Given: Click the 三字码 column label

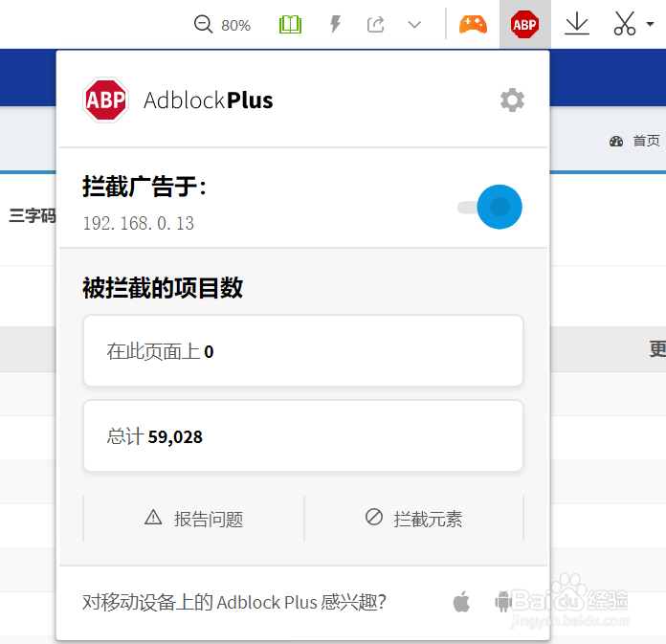Looking at the screenshot, I should click(33, 215).
